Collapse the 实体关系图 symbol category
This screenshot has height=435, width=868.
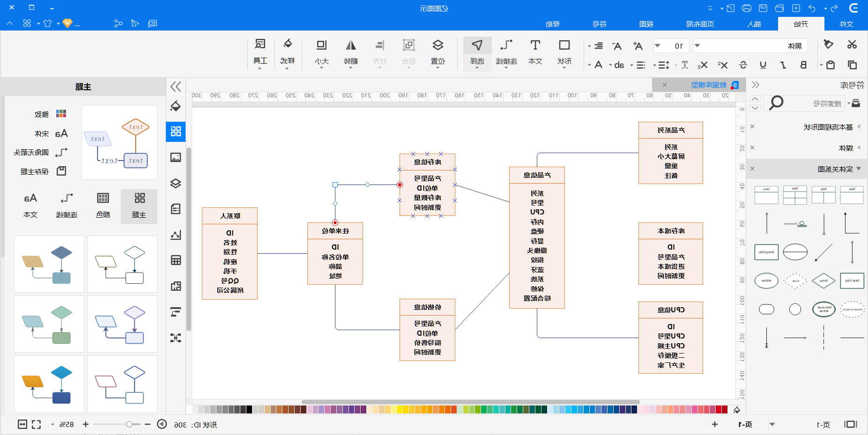tap(858, 169)
